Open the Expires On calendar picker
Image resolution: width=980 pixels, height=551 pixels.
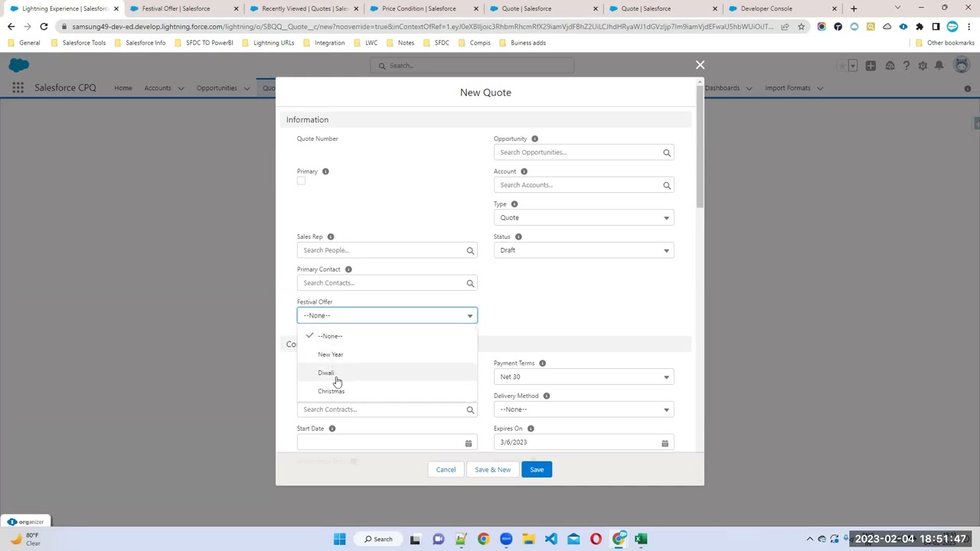(x=665, y=443)
